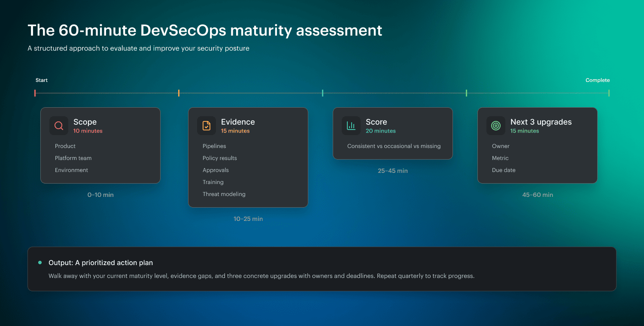Viewport: 644px width, 326px height.
Task: Click the red Start marker on the timeline
Action: (35, 93)
